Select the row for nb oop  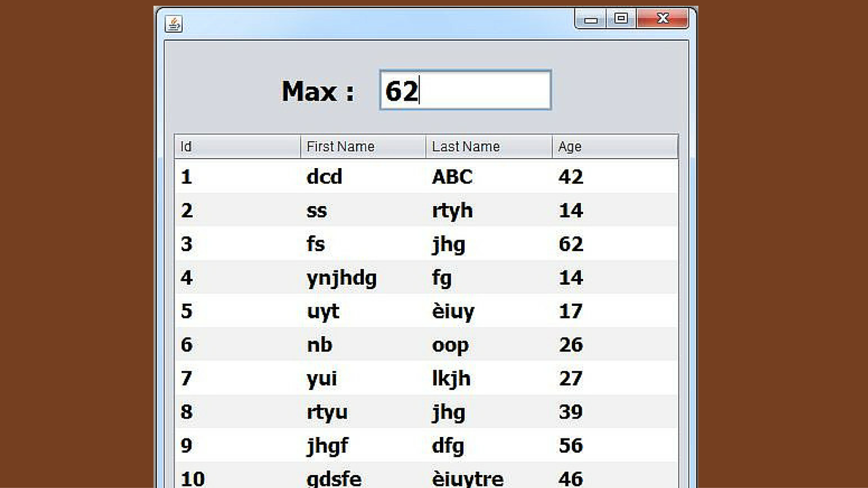click(x=380, y=345)
